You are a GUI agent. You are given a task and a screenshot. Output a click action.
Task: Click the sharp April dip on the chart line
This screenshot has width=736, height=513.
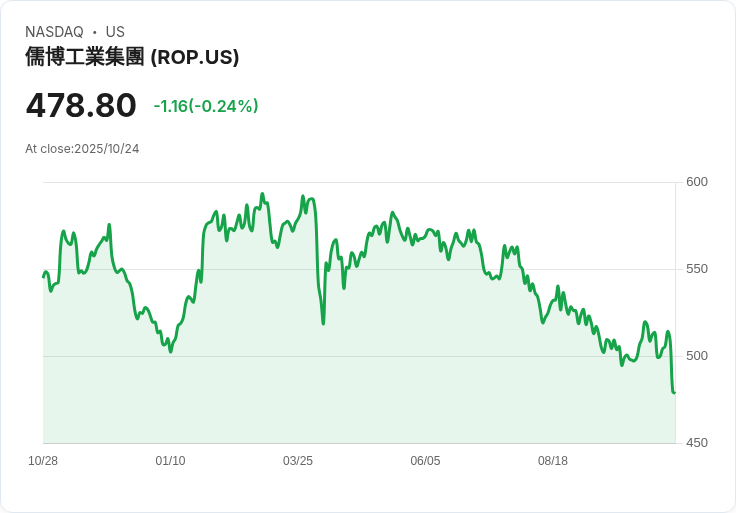point(323,323)
